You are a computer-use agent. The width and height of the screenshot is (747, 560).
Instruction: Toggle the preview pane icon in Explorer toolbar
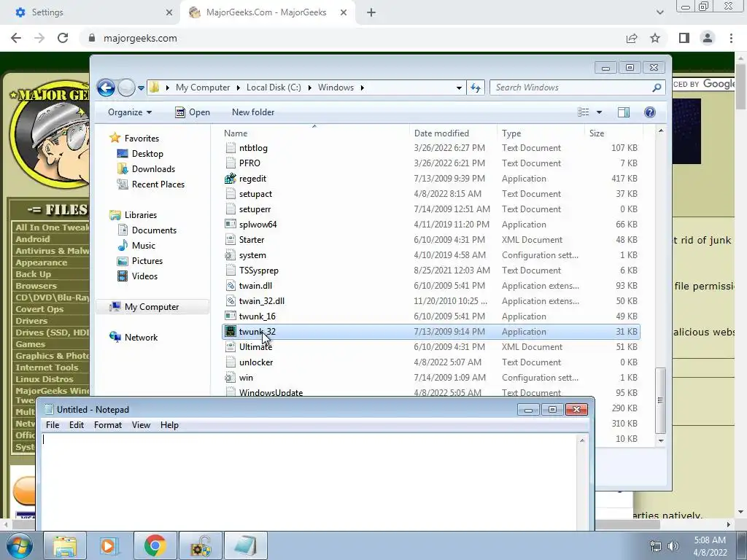pyautogui.click(x=623, y=112)
